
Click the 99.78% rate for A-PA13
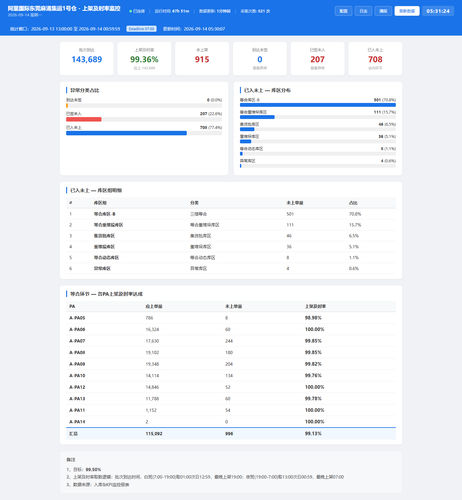pyautogui.click(x=313, y=399)
